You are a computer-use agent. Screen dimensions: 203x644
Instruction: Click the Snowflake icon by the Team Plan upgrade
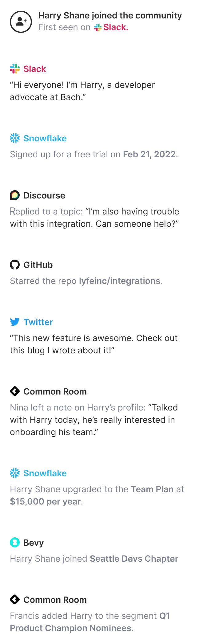click(15, 473)
